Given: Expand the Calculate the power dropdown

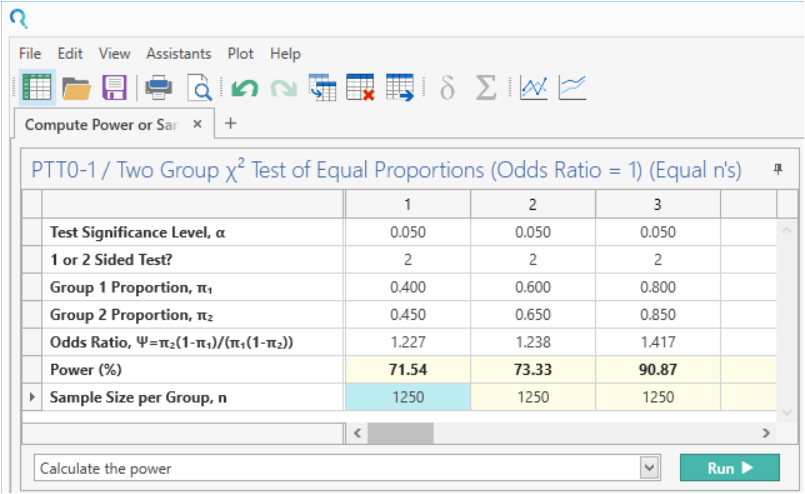Looking at the screenshot, I should click(650, 468).
